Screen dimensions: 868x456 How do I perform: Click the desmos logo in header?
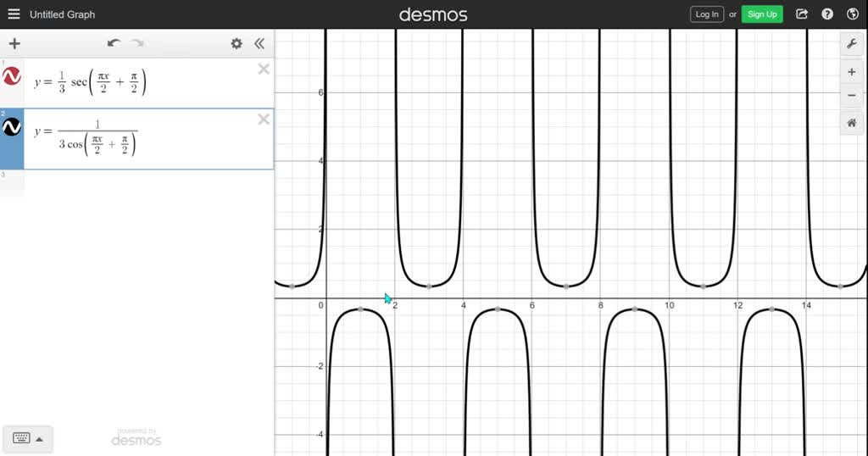[x=433, y=14]
